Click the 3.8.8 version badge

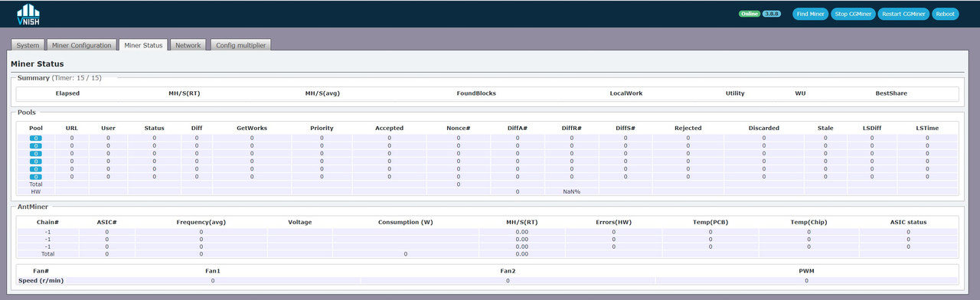pos(771,14)
